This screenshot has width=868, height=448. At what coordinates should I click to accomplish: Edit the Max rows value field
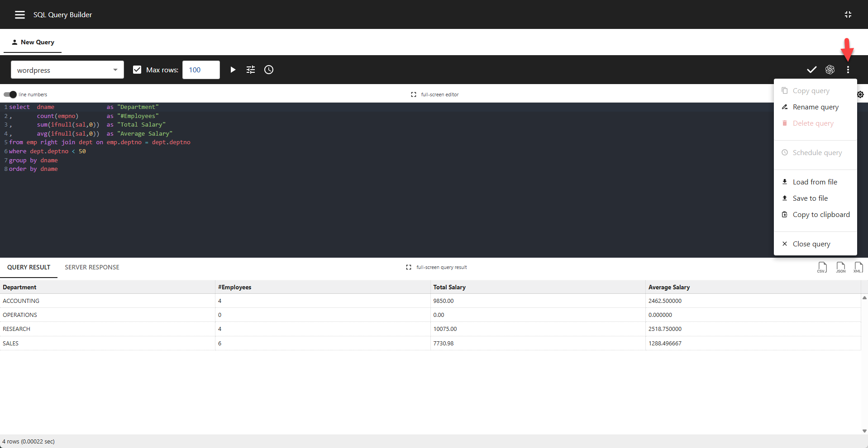(x=200, y=70)
